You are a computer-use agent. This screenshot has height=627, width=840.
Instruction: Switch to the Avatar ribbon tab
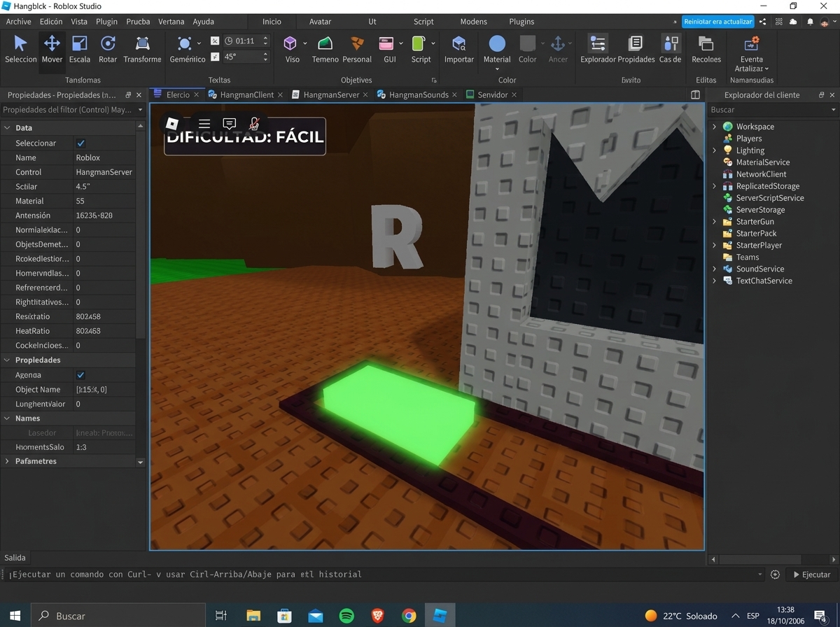click(x=321, y=22)
